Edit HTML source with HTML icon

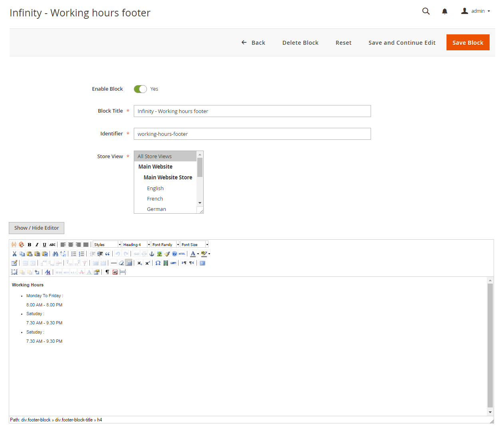(x=182, y=254)
